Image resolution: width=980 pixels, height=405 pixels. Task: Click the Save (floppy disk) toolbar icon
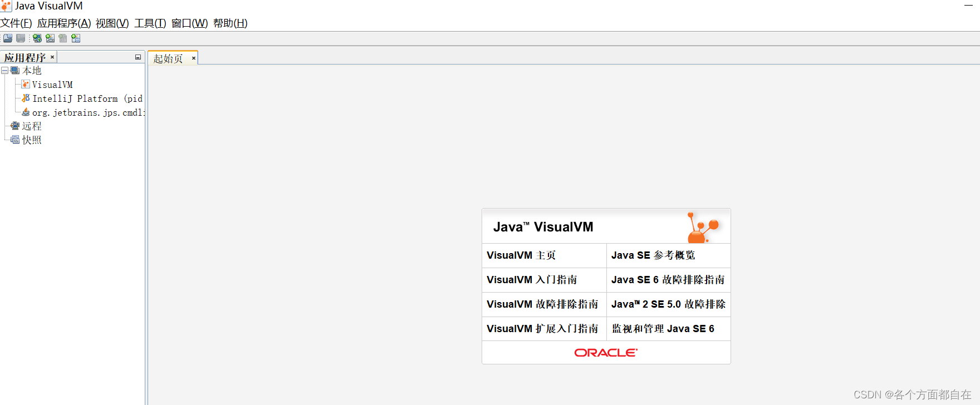tap(21, 38)
